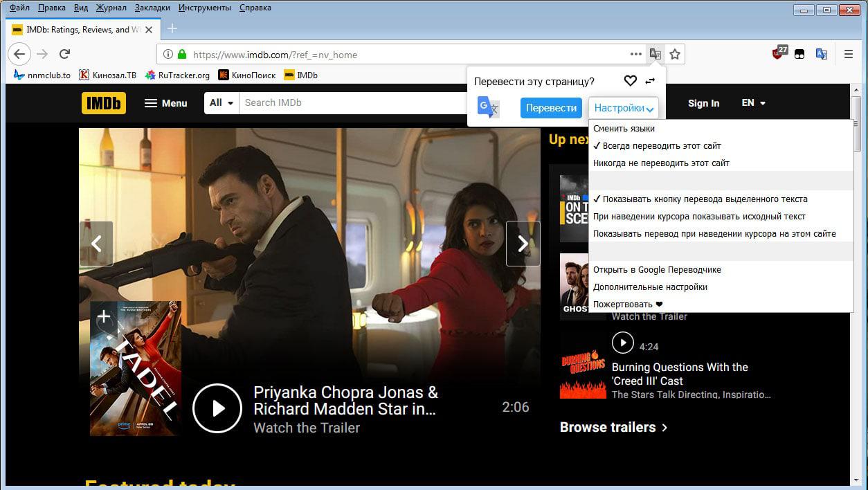Open the Журнал menu
The height and width of the screenshot is (490, 868).
[110, 8]
